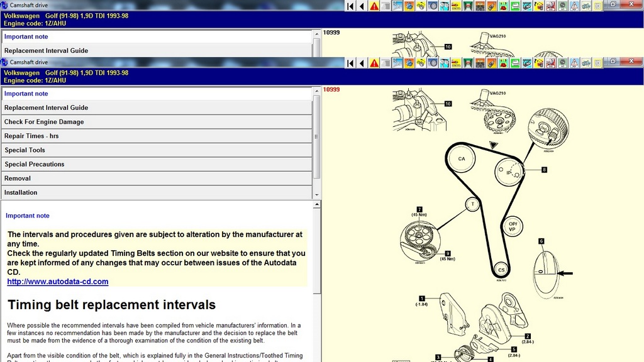Open the Removal procedure section

click(157, 178)
